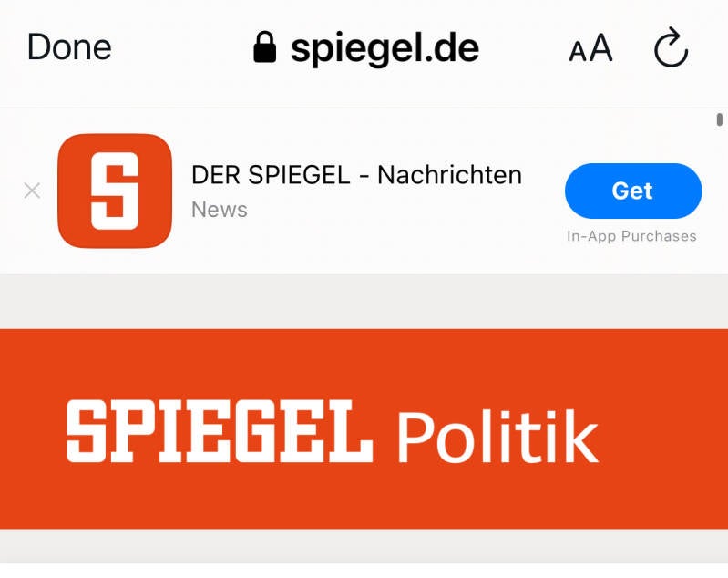728x578 pixels.
Task: Click the News category label
Action: [220, 210]
